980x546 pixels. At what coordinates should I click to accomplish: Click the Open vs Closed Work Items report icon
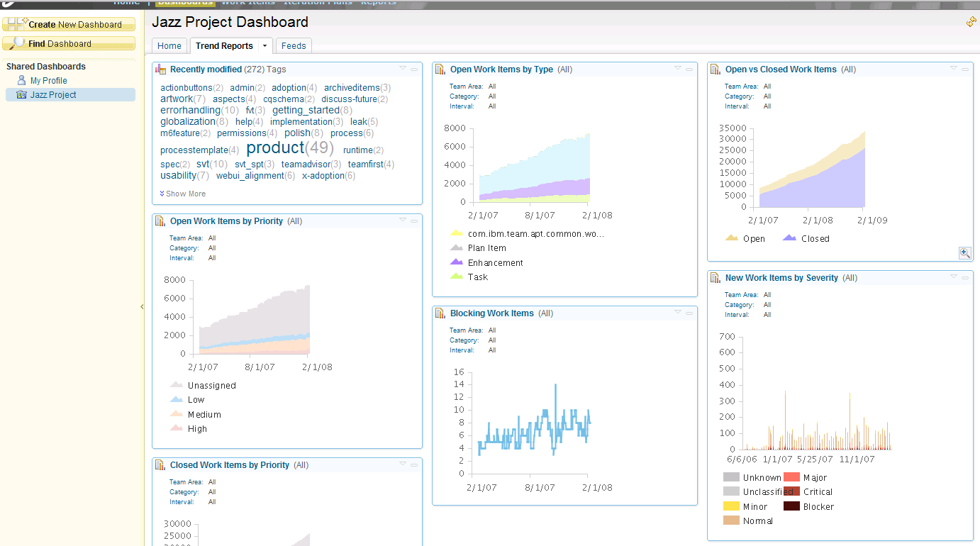click(x=715, y=69)
